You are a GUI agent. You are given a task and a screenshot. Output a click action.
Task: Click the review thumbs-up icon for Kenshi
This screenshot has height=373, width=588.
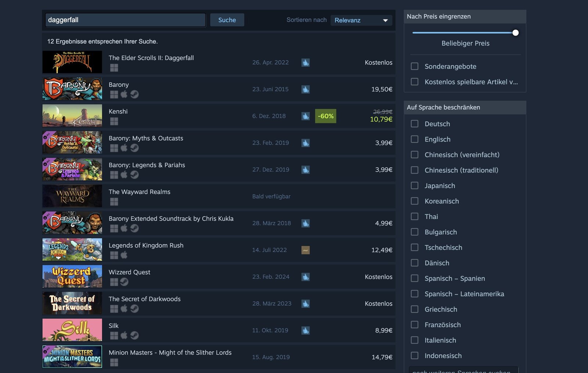305,116
